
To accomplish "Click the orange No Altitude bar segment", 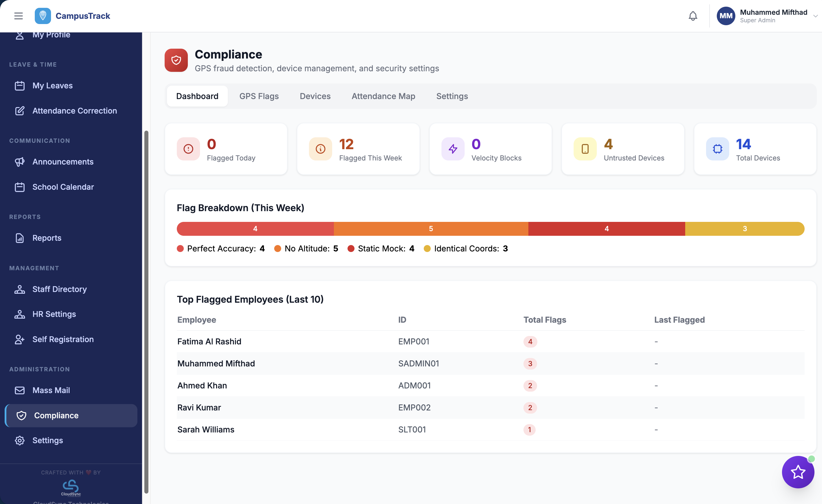I will (431, 229).
